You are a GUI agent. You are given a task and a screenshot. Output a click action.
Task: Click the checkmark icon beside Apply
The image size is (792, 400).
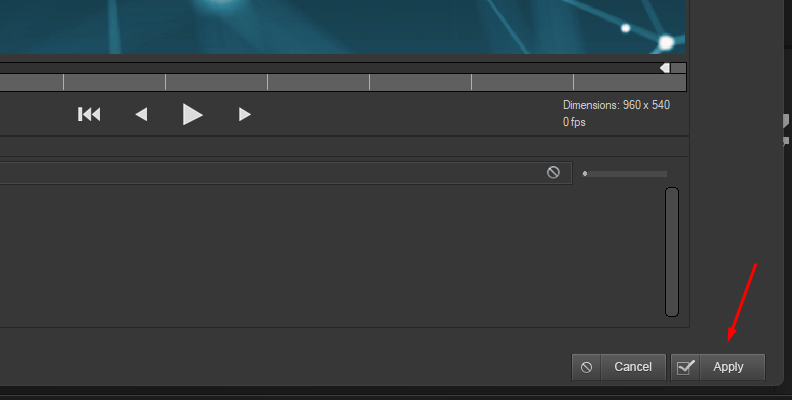(x=685, y=367)
